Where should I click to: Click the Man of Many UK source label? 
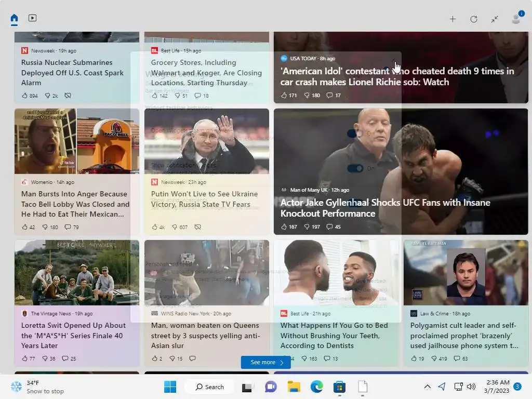click(x=315, y=190)
